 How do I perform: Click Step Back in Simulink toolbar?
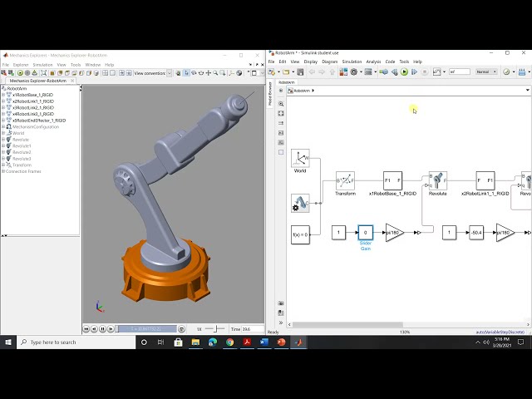click(x=394, y=72)
